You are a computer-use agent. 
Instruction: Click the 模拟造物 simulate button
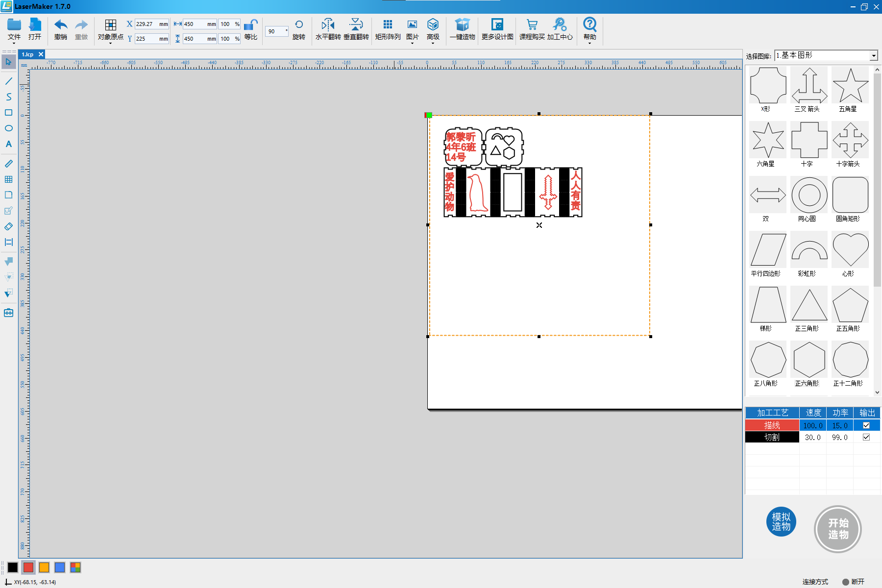782,521
